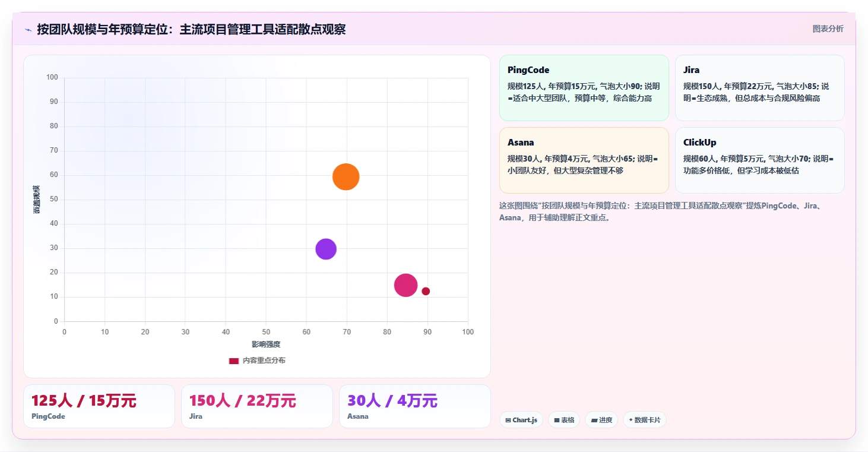Open the Jira info card
This screenshot has width=868, height=452.
coord(759,88)
